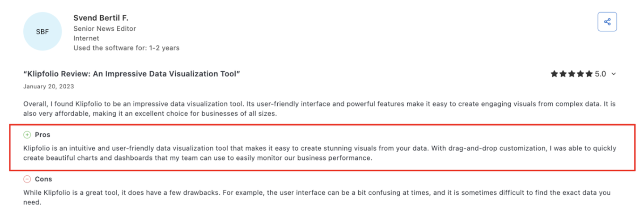Click the share icon button
644x221 pixels.
coord(607,21)
